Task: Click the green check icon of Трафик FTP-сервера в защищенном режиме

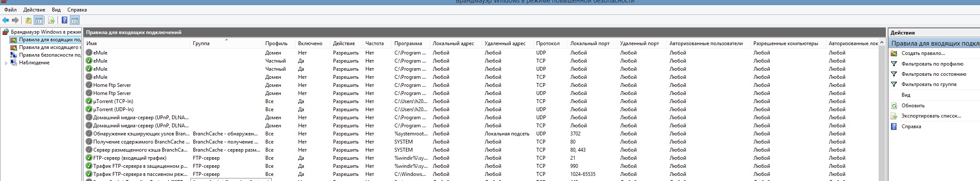Action: tap(89, 166)
